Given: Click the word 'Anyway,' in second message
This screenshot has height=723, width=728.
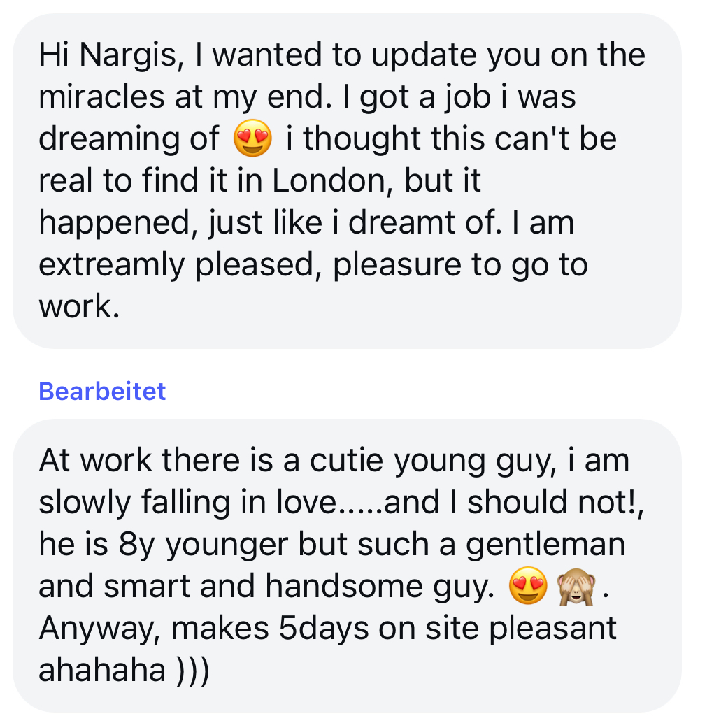Looking at the screenshot, I should 100,629.
